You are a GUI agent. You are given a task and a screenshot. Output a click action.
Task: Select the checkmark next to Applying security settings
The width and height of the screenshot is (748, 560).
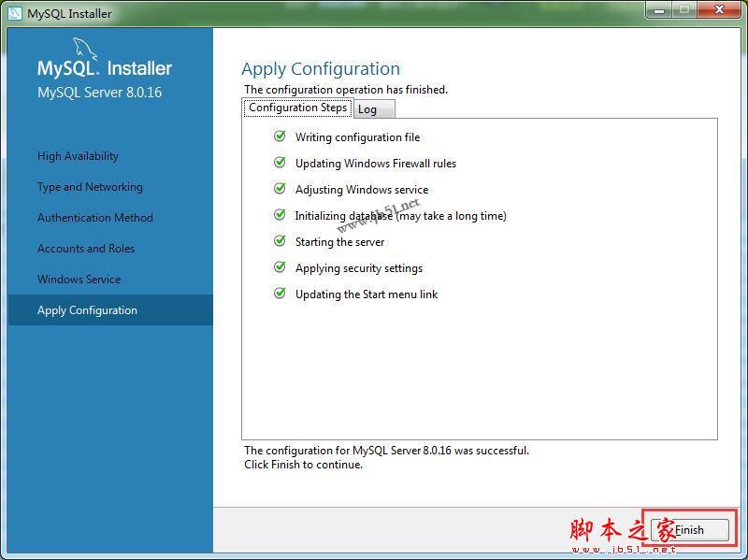click(x=280, y=267)
